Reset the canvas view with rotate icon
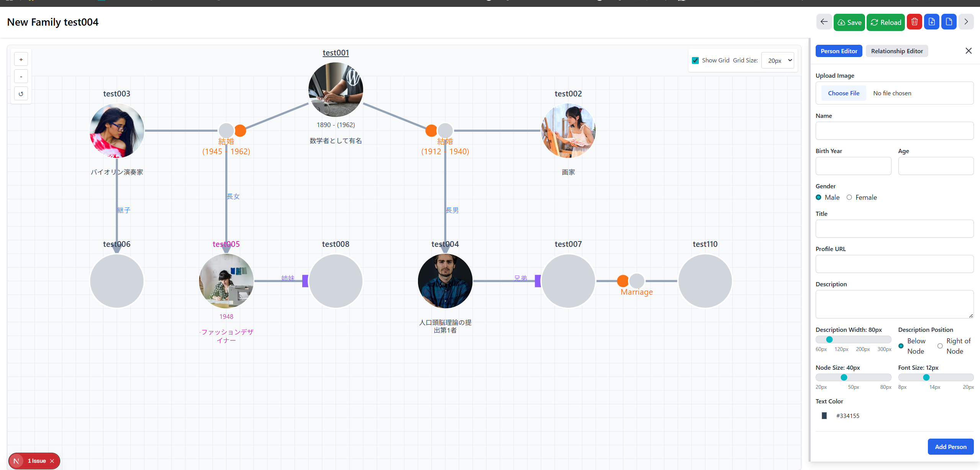The width and height of the screenshot is (980, 470). coord(21,94)
